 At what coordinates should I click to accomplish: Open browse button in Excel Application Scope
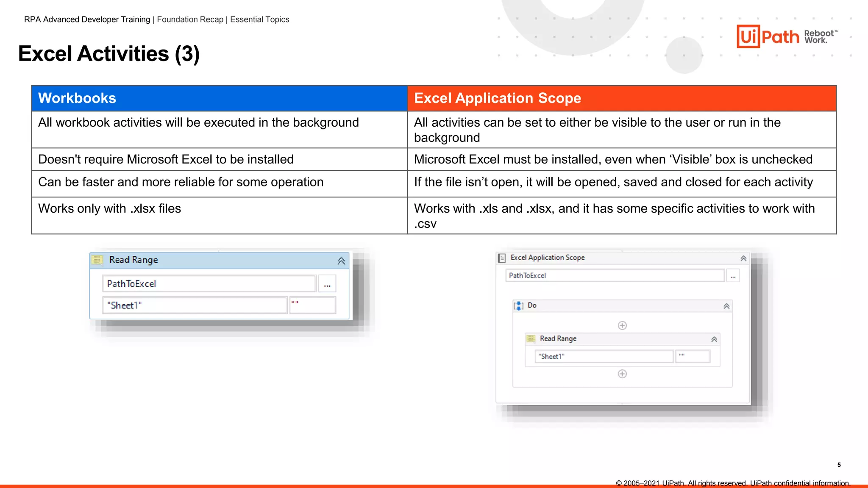[733, 276]
